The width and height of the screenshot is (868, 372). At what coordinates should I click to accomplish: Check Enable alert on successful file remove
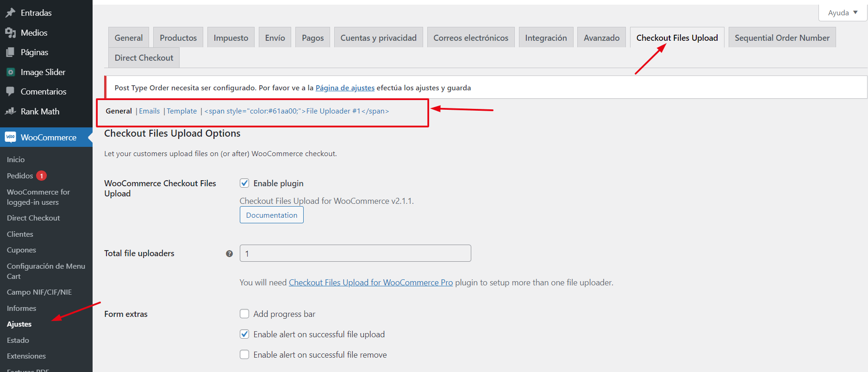click(244, 354)
